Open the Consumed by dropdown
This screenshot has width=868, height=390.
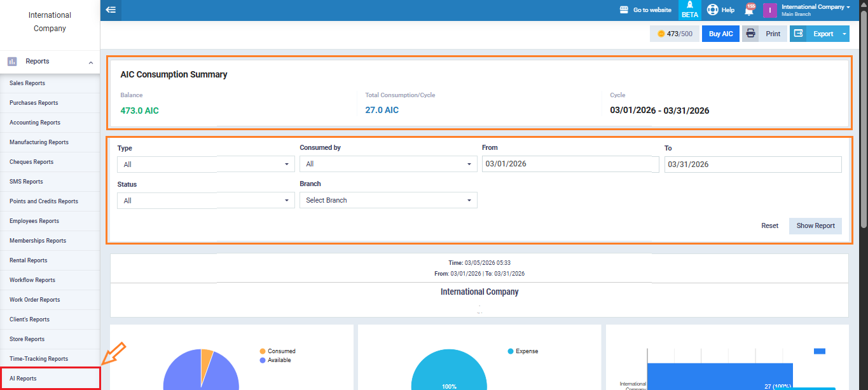click(388, 165)
